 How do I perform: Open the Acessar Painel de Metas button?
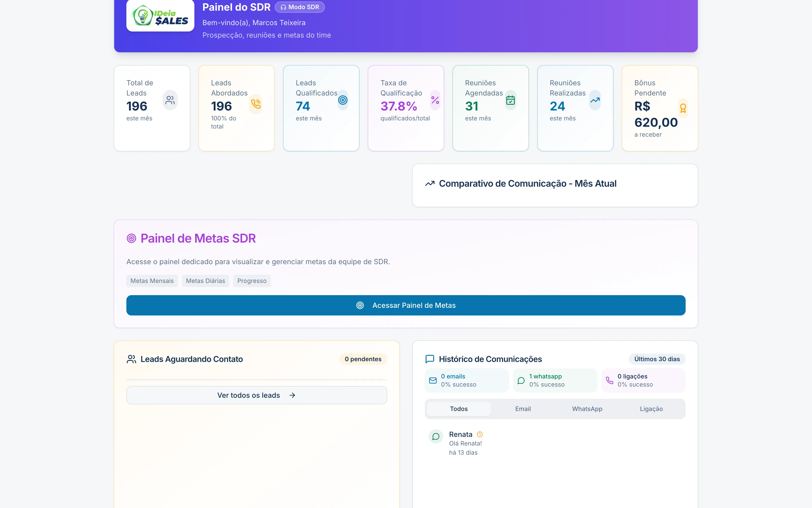(406, 305)
